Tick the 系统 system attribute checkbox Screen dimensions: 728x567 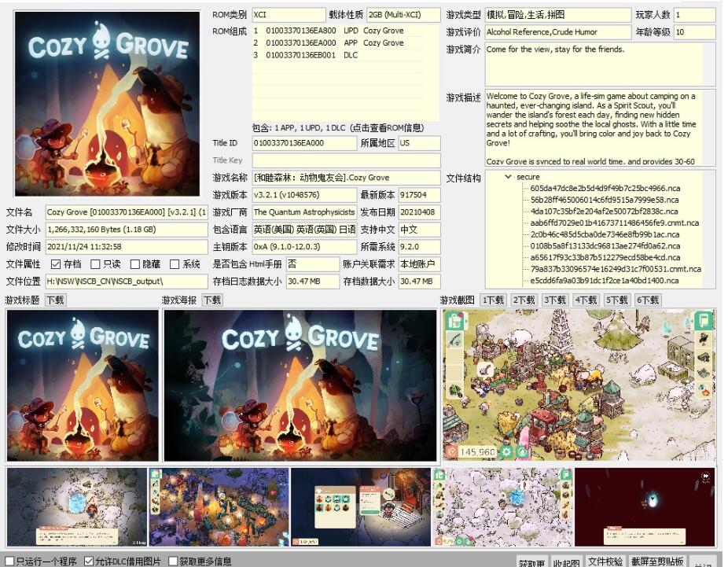pos(174,264)
